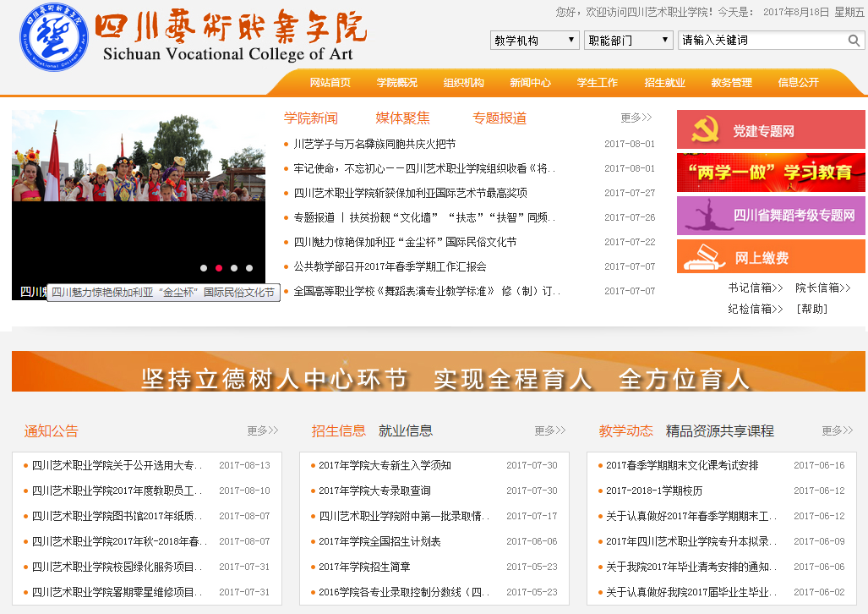
Task: Open the 四川省舞蹈考级专题网 dancer banner
Action: [771, 216]
